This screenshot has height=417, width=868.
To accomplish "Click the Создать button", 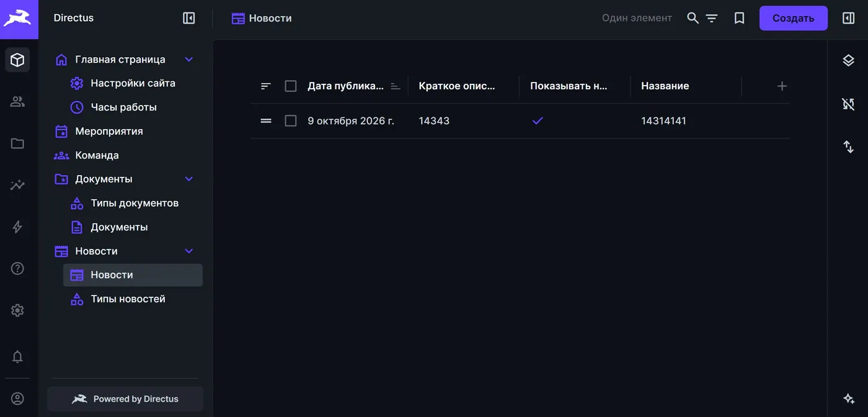I will [x=794, y=18].
